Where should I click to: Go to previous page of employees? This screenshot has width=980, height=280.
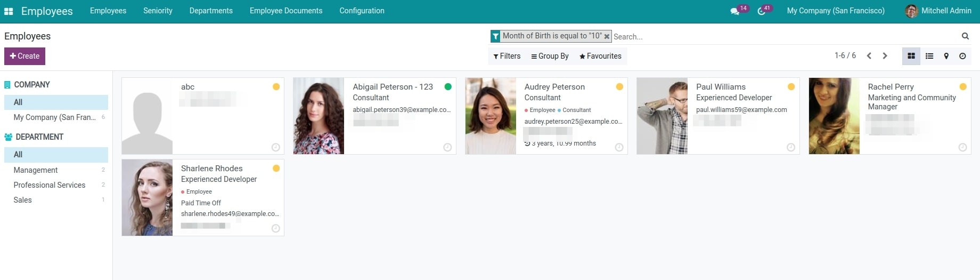pos(869,56)
